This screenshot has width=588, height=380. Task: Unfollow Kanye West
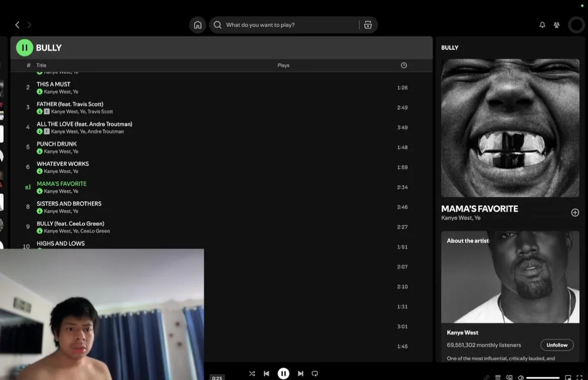tap(557, 345)
